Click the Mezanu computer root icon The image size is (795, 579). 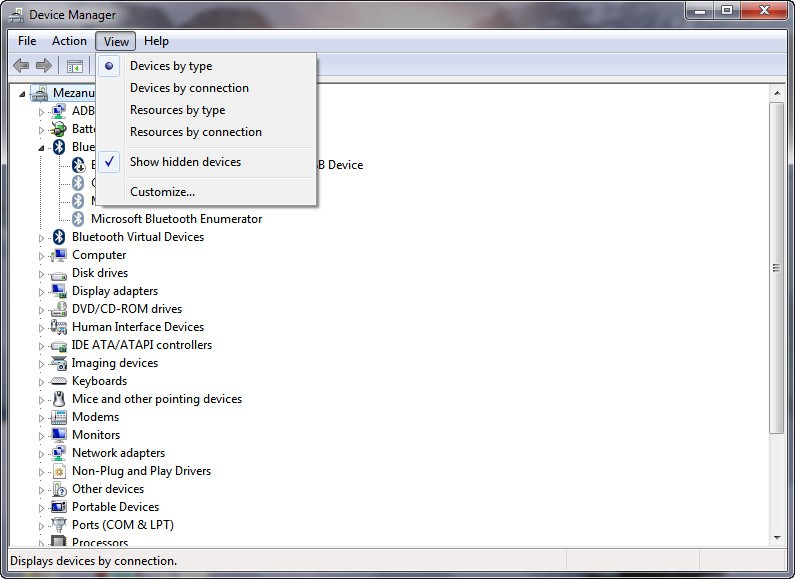(39, 93)
